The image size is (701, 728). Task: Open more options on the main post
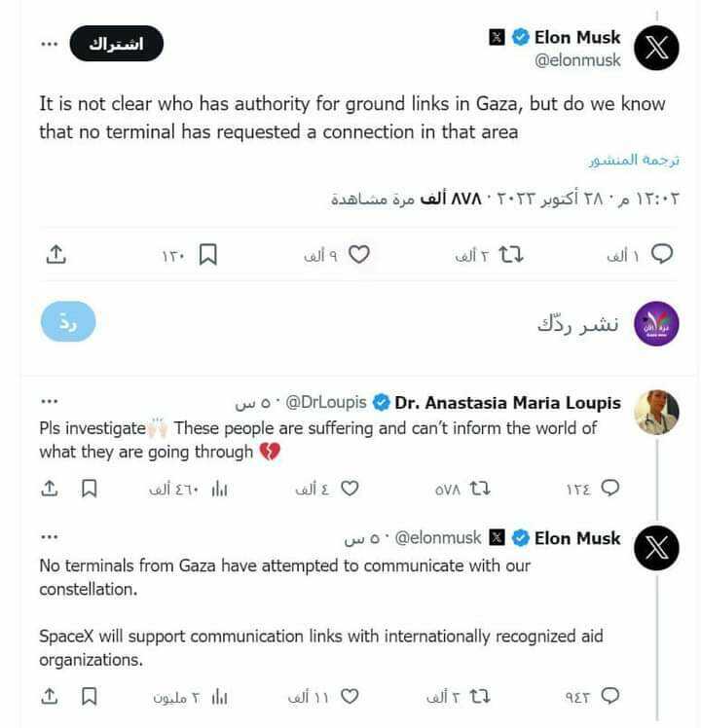pos(50,44)
